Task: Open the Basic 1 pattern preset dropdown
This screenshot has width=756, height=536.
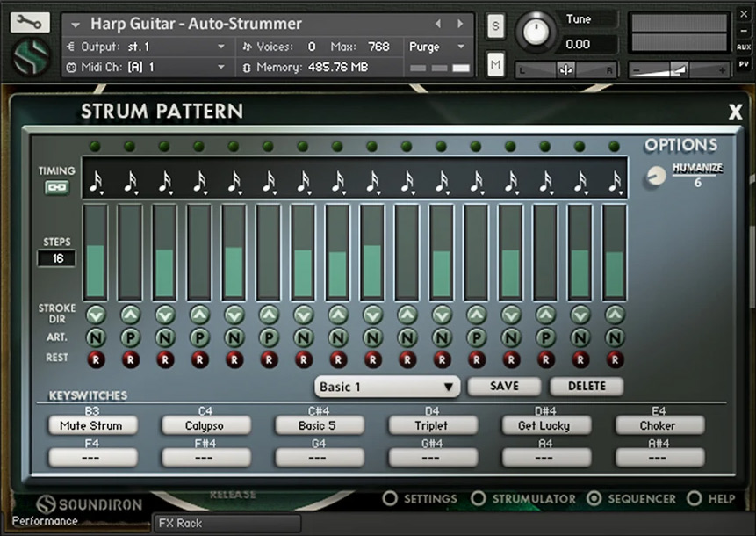Action: pyautogui.click(x=386, y=387)
